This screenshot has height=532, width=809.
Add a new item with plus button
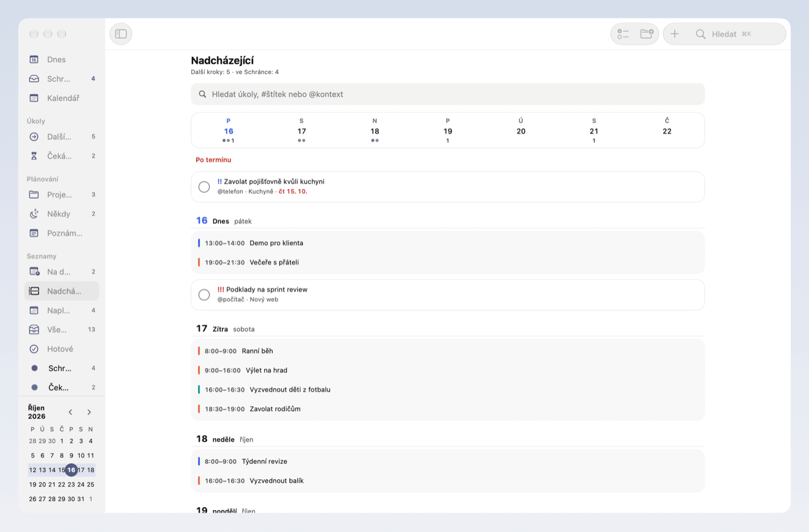(x=675, y=34)
